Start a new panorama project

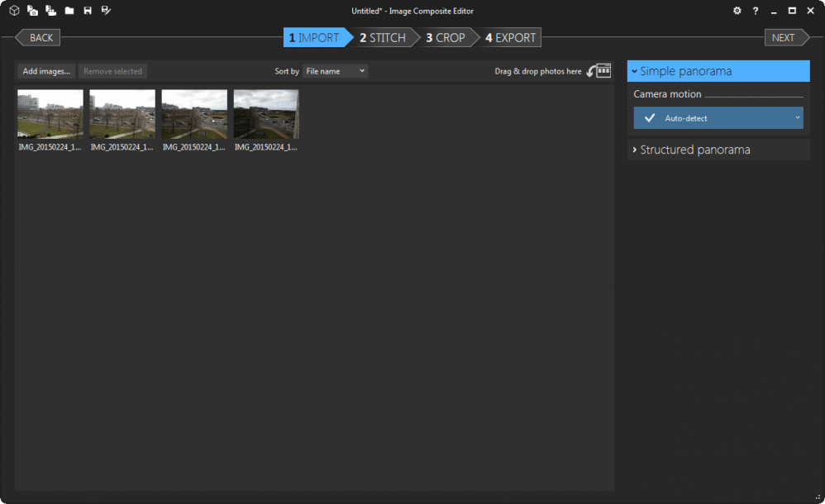pyautogui.click(x=14, y=11)
